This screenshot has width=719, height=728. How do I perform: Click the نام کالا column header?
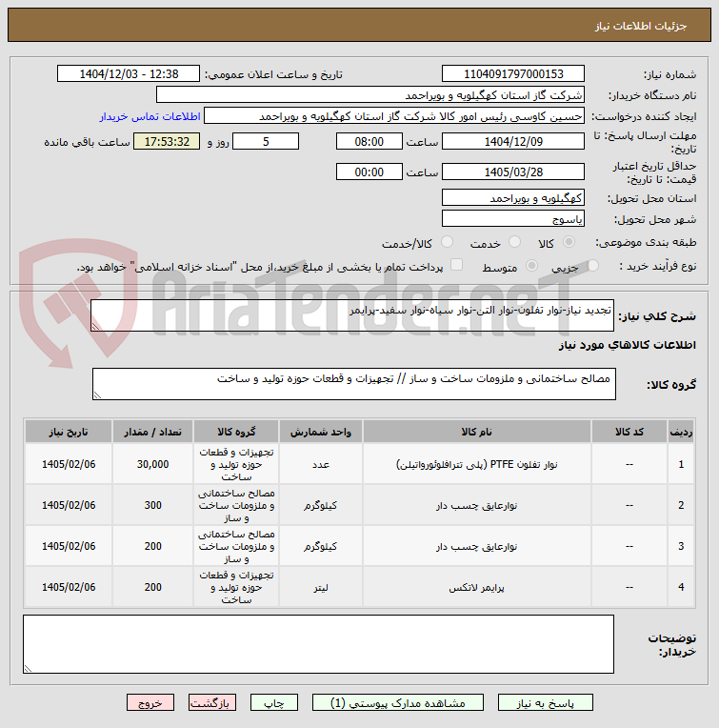(476, 432)
